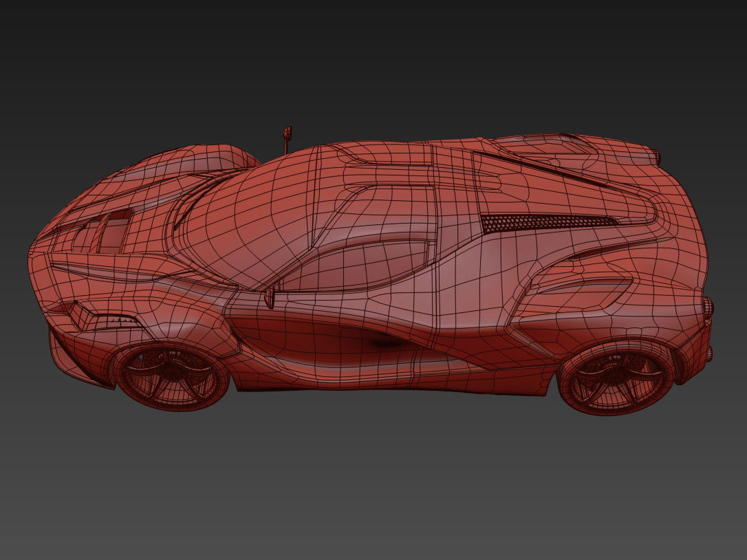The height and width of the screenshot is (560, 747).
Task: Select the rear tail light
Action: [x=708, y=309]
